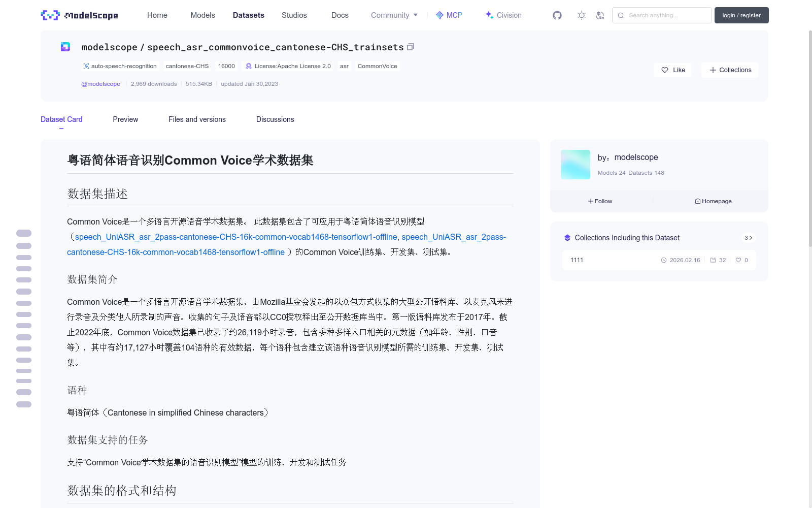Click the login / register button

pyautogui.click(x=741, y=15)
